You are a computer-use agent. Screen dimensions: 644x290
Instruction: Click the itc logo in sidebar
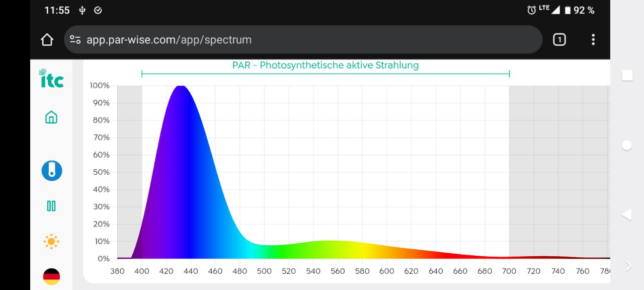51,79
